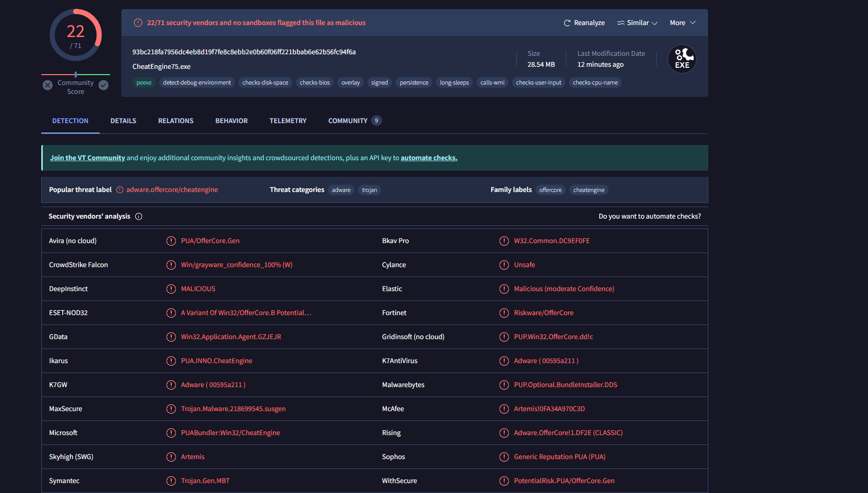Select the checks-bios tag
The image size is (868, 493).
click(315, 83)
